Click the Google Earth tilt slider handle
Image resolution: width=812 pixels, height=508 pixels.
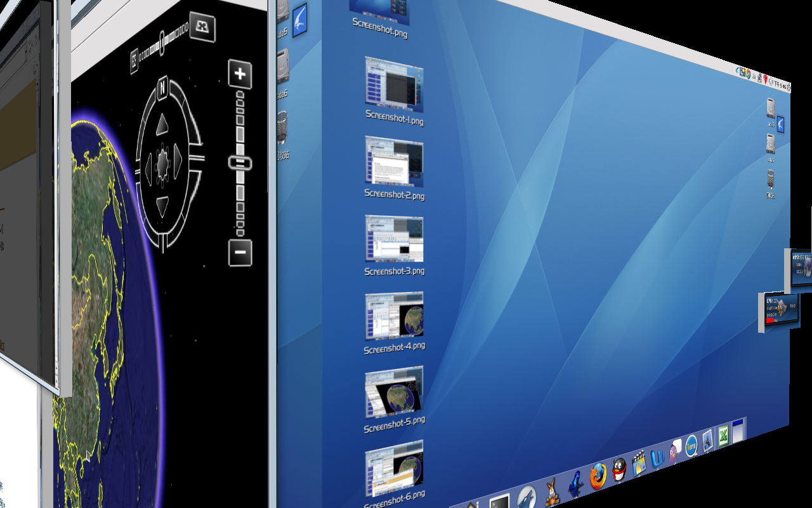click(162, 41)
